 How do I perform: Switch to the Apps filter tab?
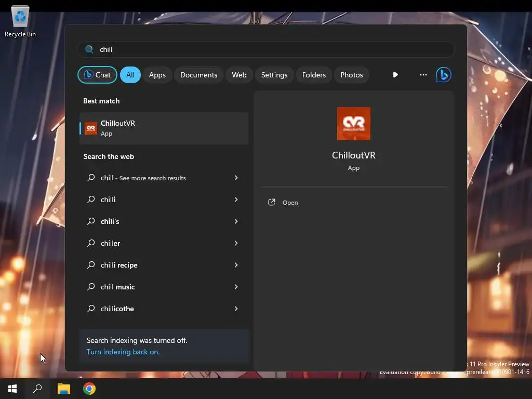coord(157,75)
